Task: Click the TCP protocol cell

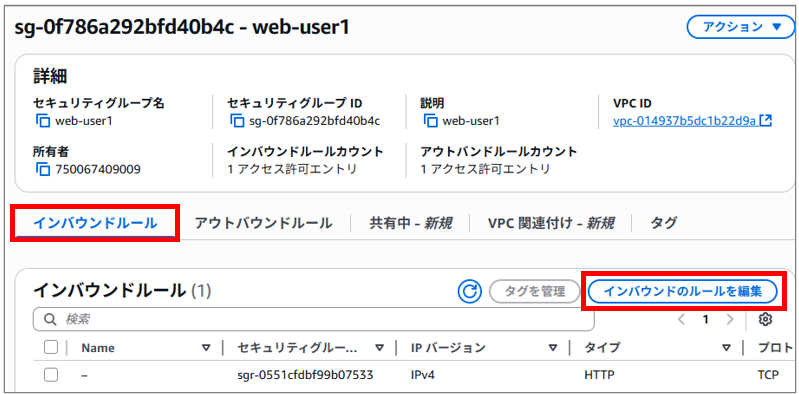Action: [768, 376]
